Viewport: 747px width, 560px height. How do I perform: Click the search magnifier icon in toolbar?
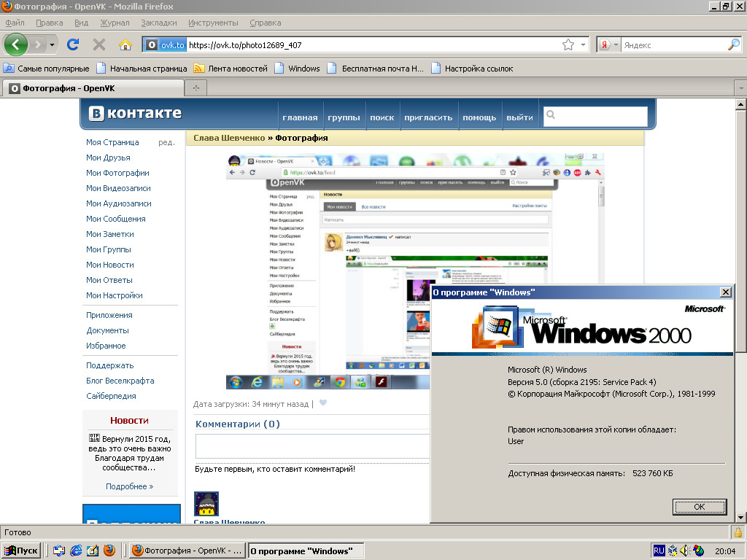tap(734, 44)
